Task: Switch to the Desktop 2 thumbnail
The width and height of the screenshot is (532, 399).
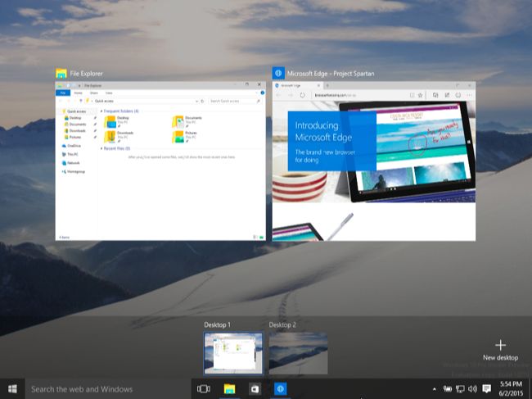Action: pyautogui.click(x=298, y=353)
